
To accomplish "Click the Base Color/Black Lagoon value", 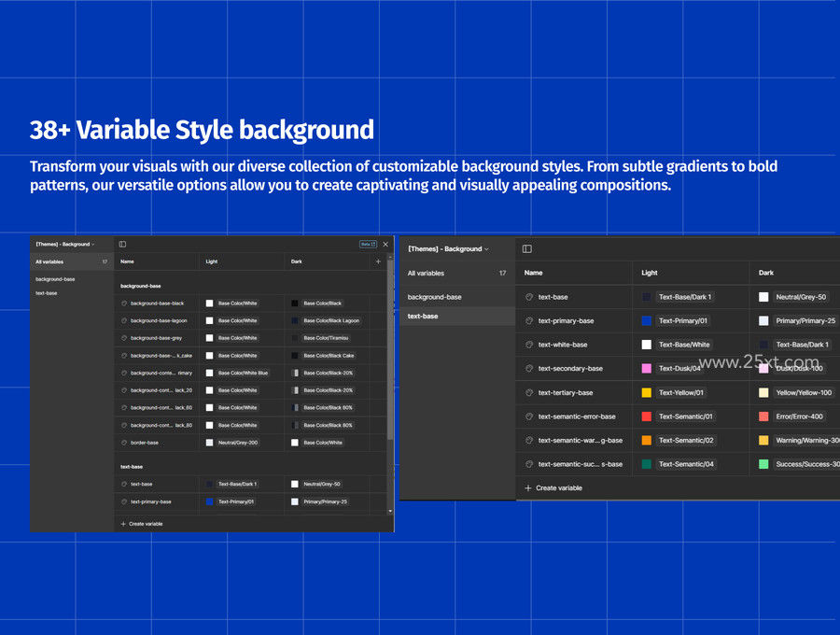I will tap(331, 320).
